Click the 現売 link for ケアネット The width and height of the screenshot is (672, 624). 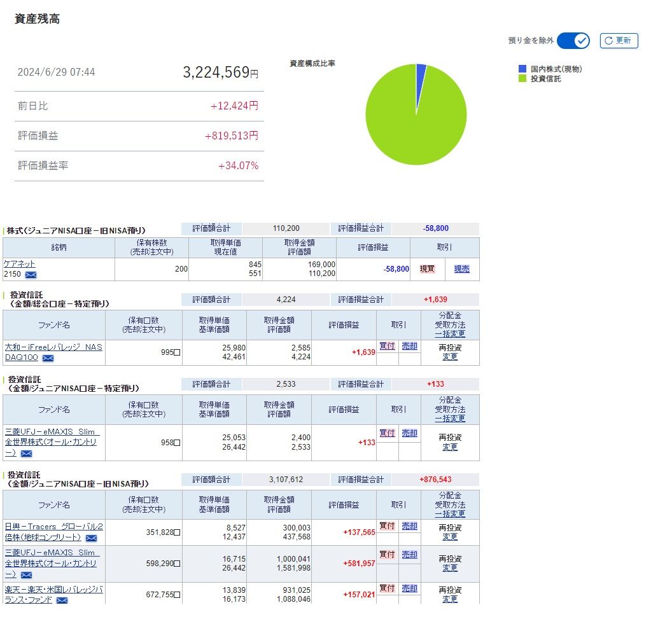tap(461, 269)
